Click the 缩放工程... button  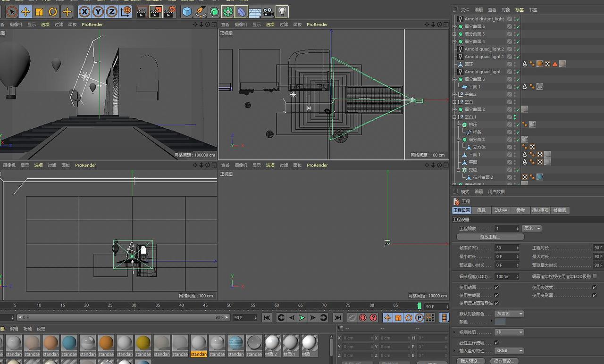pos(490,237)
